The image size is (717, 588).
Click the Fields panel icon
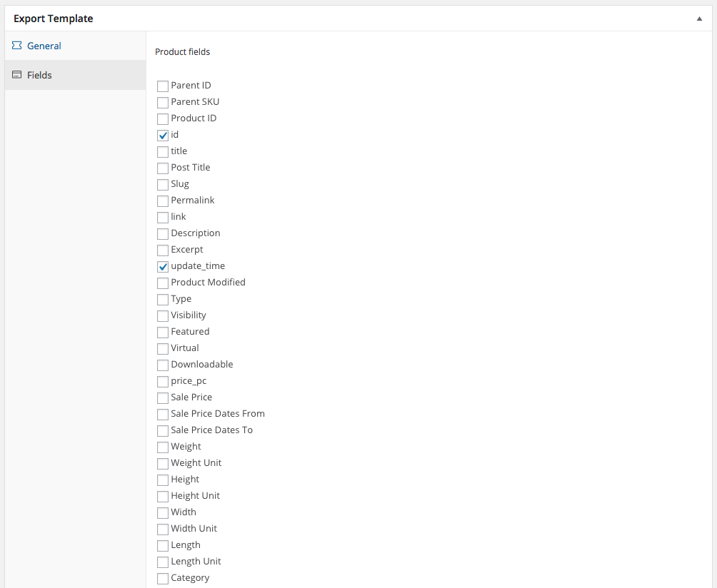[x=17, y=74]
